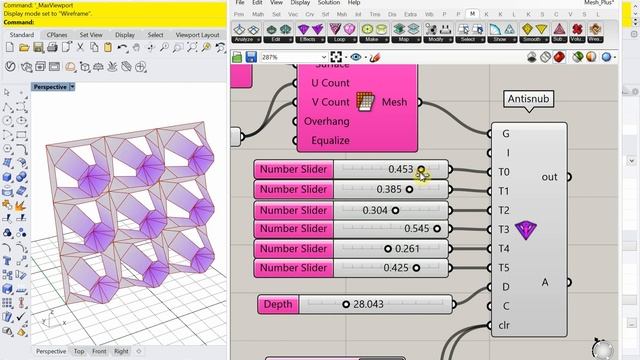Open the Viewport Layout toolbar tab

197,35
